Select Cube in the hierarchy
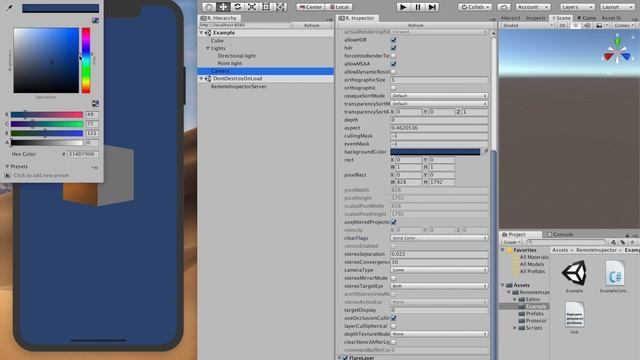The width and height of the screenshot is (640, 360). [x=217, y=40]
